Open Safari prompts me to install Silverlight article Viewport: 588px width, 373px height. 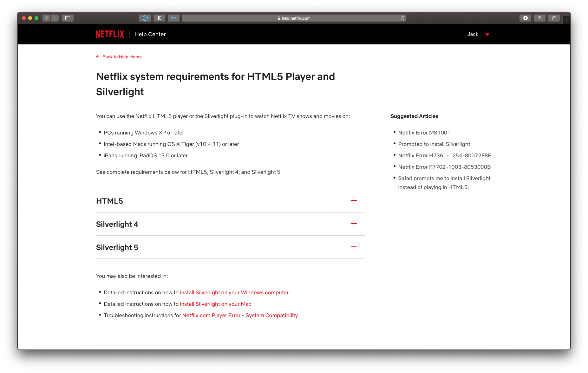[x=444, y=183]
